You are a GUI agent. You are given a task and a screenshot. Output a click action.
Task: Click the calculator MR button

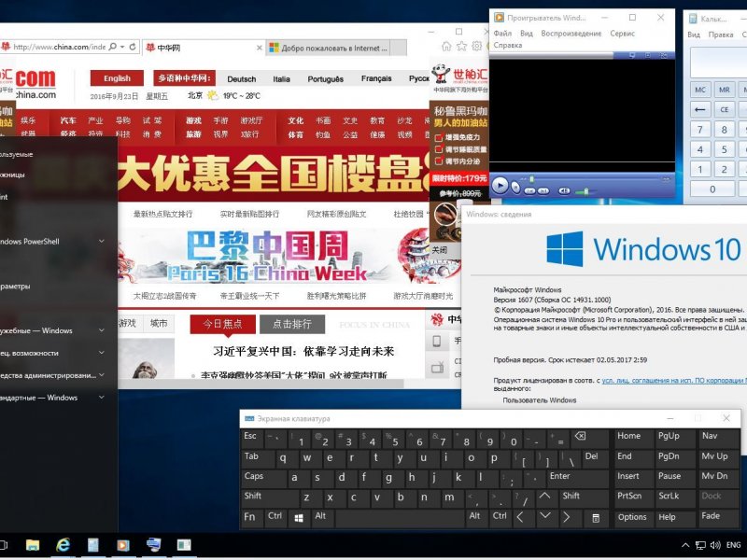725,90
